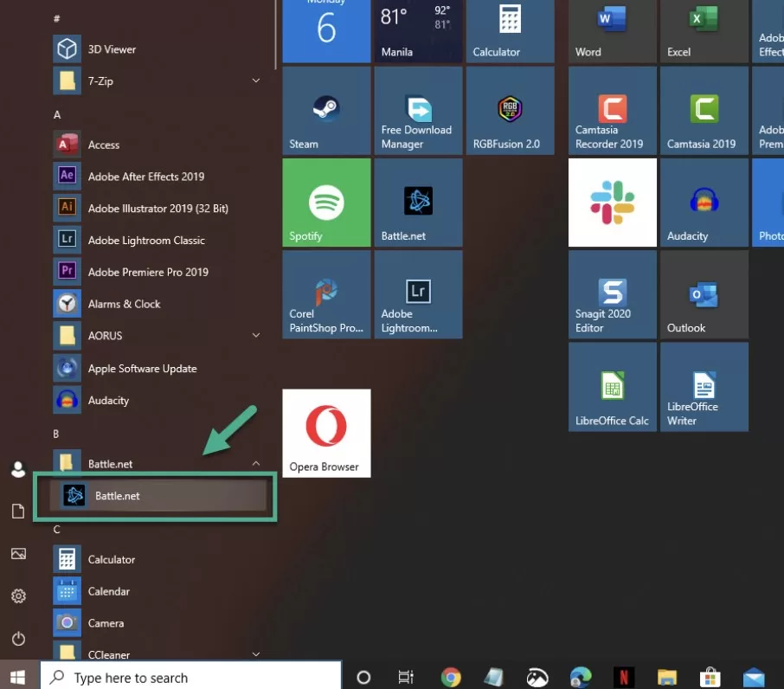Open Cortana from the taskbar
The image size is (784, 689).
[363, 678]
